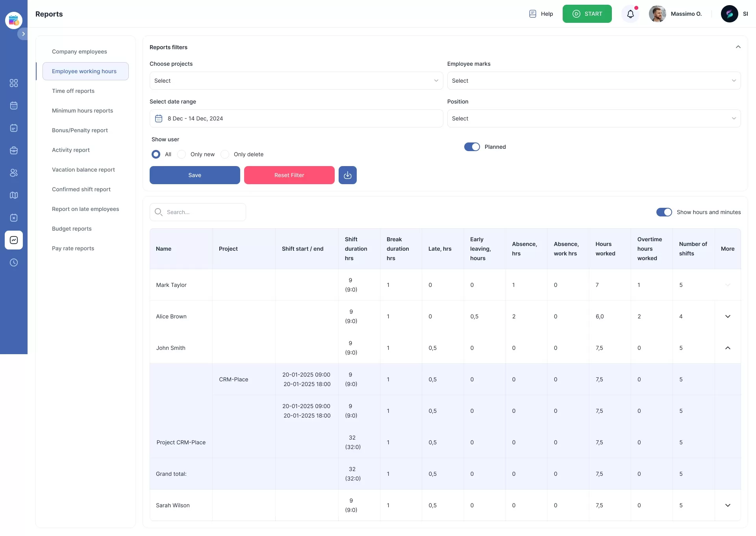This screenshot has width=756, height=536.
Task: Open the employees people icon in sidebar
Action: [14, 173]
